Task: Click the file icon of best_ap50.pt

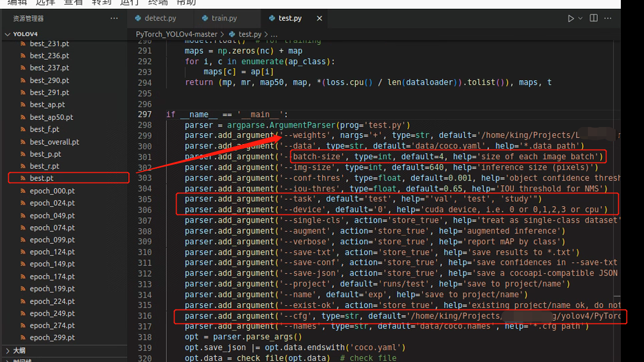Action: click(x=23, y=117)
